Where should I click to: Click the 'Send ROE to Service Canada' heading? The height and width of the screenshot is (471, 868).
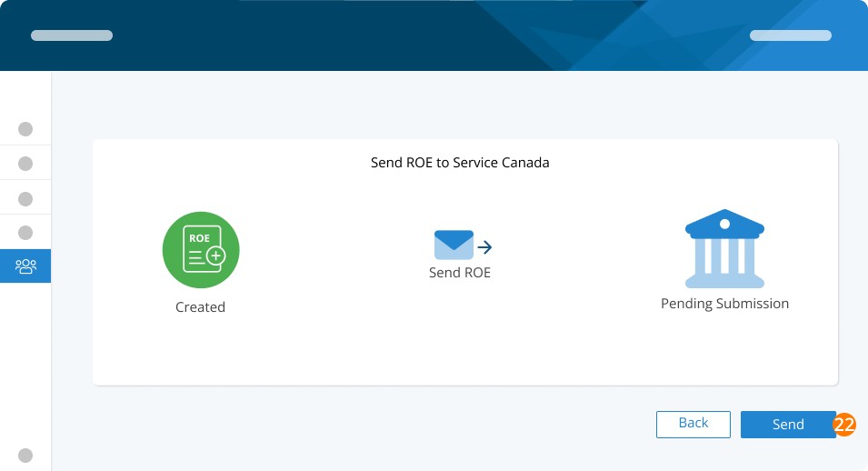(460, 163)
